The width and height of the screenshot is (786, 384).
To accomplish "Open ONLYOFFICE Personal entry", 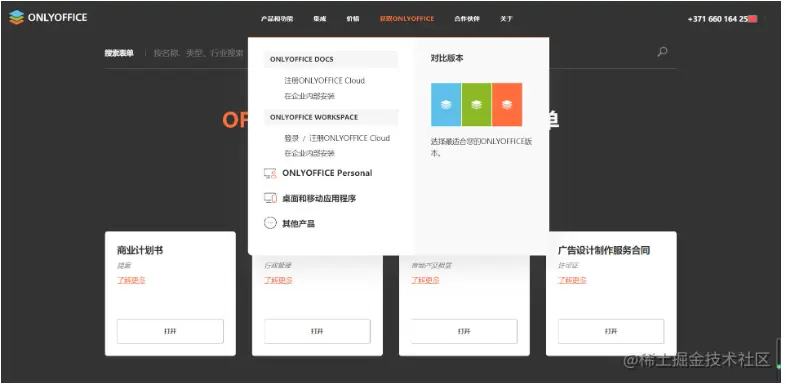I will (327, 173).
